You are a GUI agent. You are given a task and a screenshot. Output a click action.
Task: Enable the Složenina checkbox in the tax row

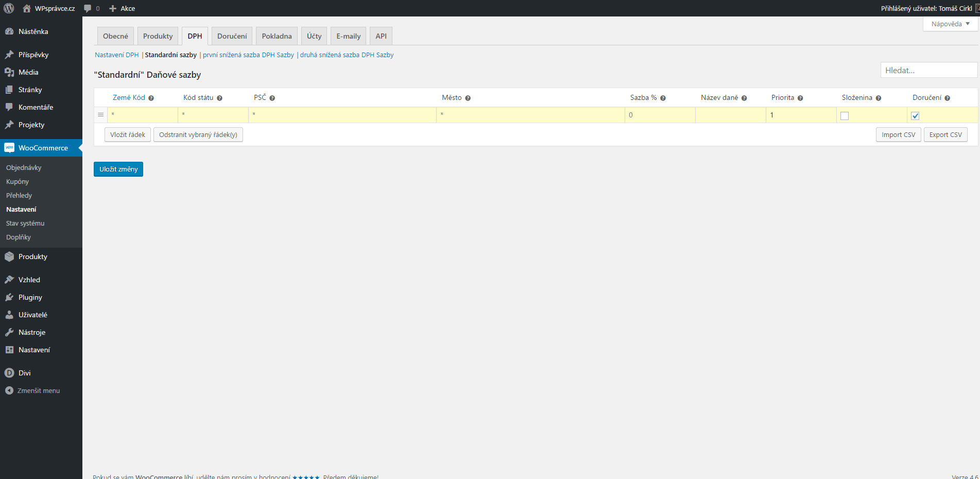tap(845, 116)
